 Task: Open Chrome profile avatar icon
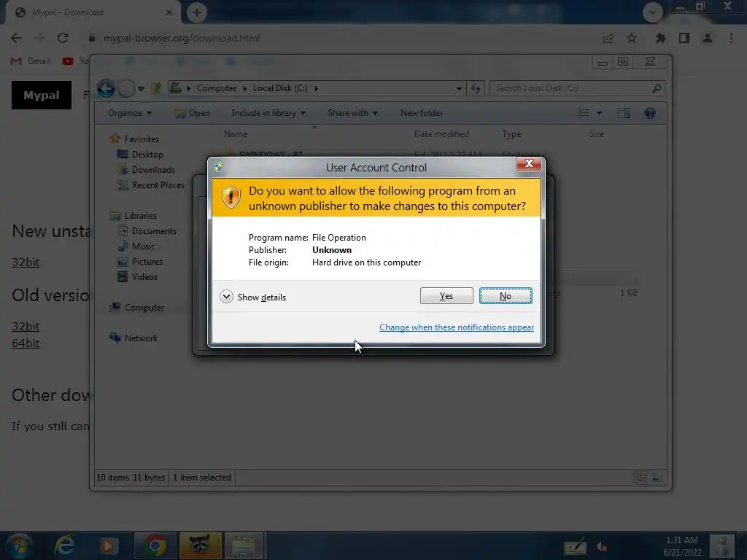click(x=708, y=38)
